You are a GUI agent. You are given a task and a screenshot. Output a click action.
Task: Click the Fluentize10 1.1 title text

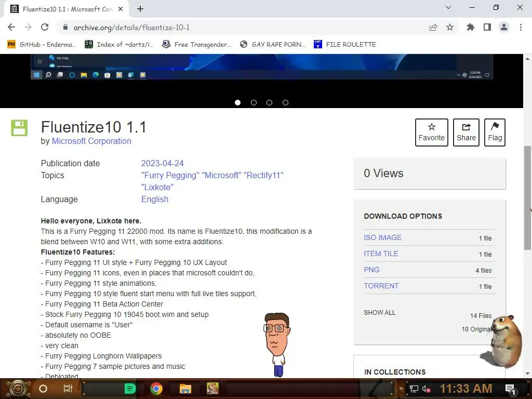pyautogui.click(x=94, y=127)
